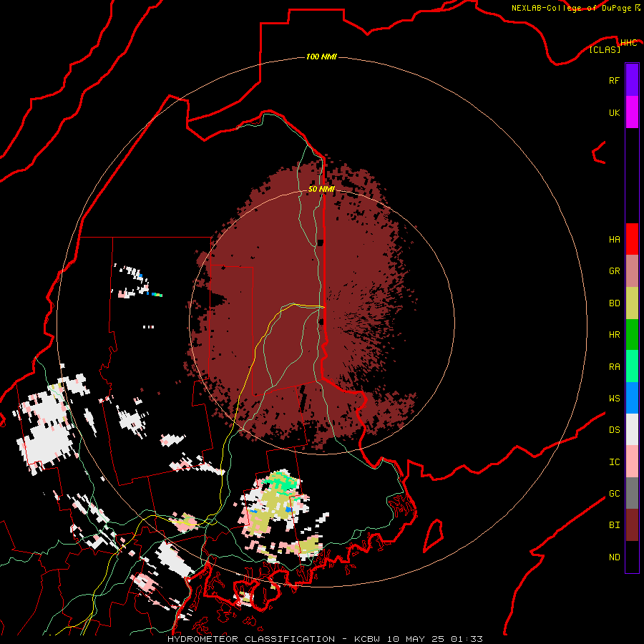Click the HA legend label
Viewport: 644px width, 644px height.
[614, 240]
